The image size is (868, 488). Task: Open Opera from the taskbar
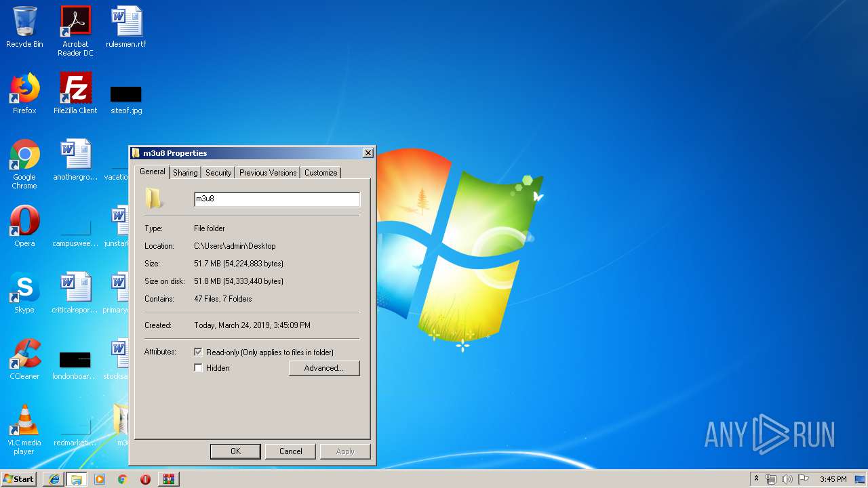coord(145,479)
